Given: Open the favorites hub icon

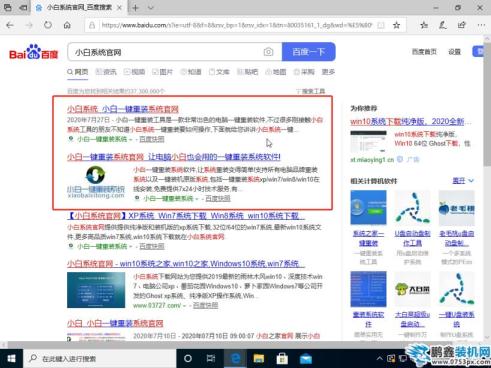Looking at the screenshot, I should point(424,25).
